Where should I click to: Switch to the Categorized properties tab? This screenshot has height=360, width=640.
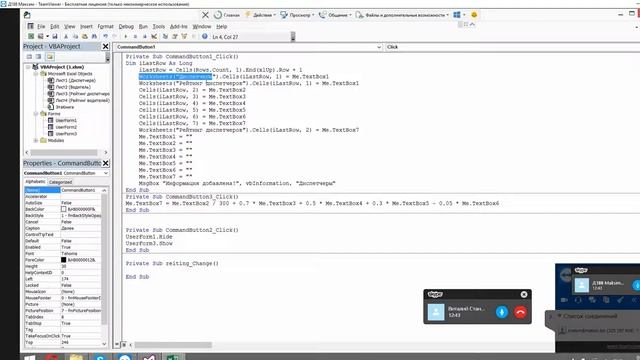coord(60,182)
